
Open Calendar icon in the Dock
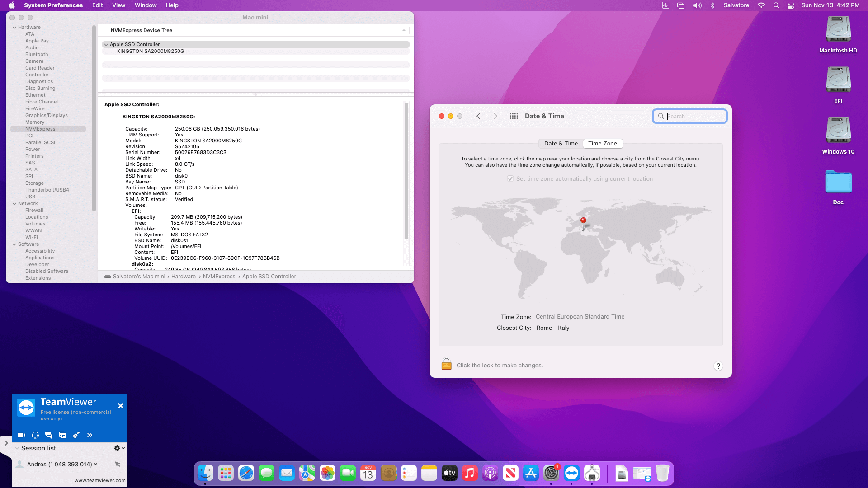[x=368, y=473]
